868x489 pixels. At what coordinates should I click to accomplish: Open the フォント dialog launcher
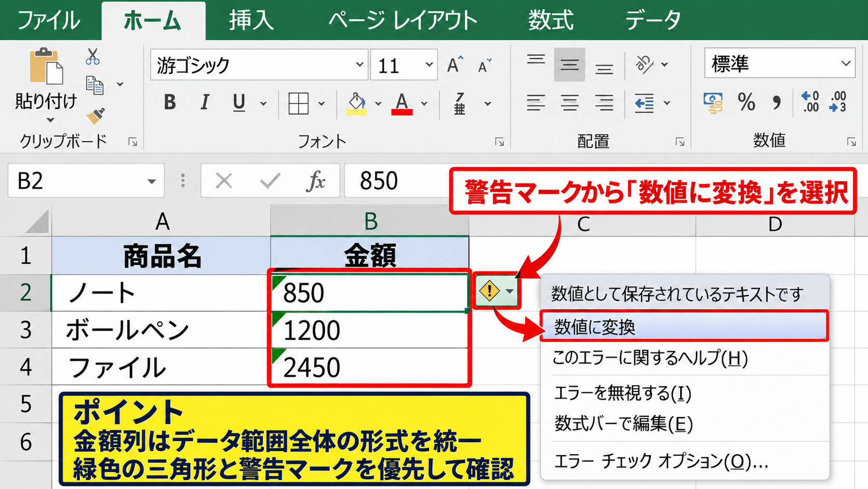pyautogui.click(x=499, y=142)
